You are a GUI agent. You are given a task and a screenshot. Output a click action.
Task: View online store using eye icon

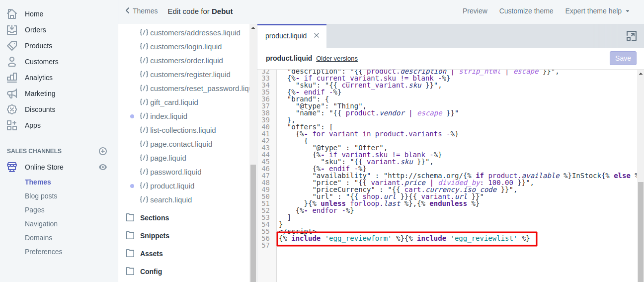(x=103, y=167)
